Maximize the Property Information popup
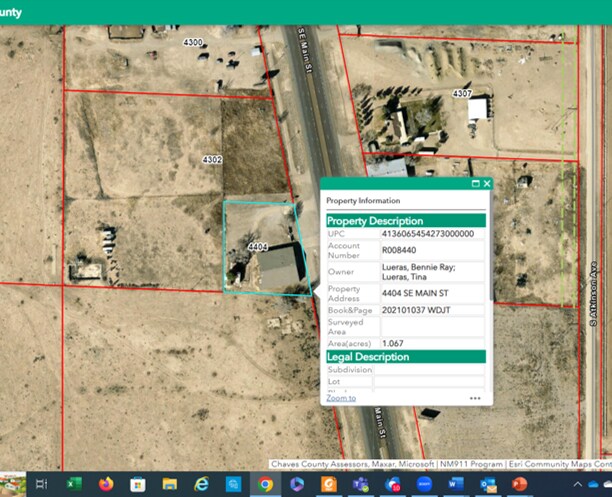Screen dimensions: 612x497 click(475, 184)
